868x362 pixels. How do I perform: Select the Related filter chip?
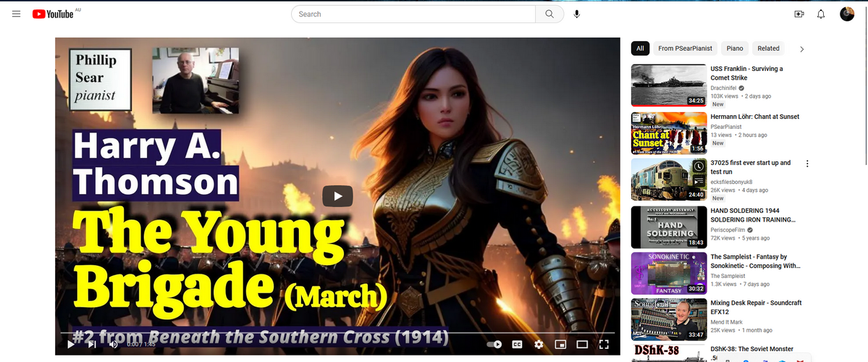[768, 49]
